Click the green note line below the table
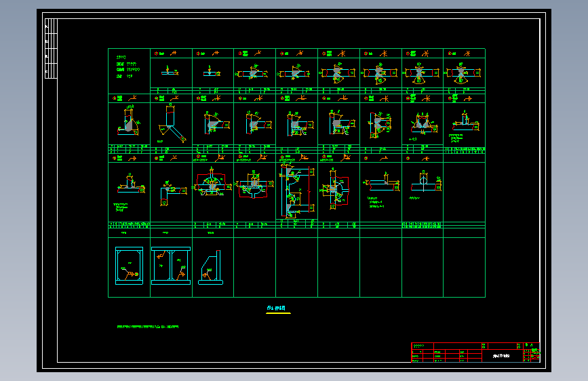This screenshot has width=588, height=381. point(148,327)
